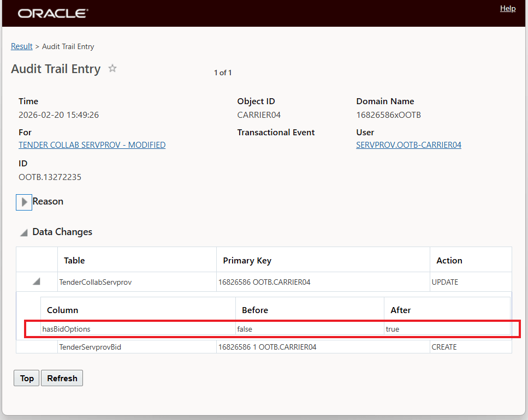
Task: Open TENDER COLLAB SERVPROV - MODIFIED link
Action: coord(92,145)
